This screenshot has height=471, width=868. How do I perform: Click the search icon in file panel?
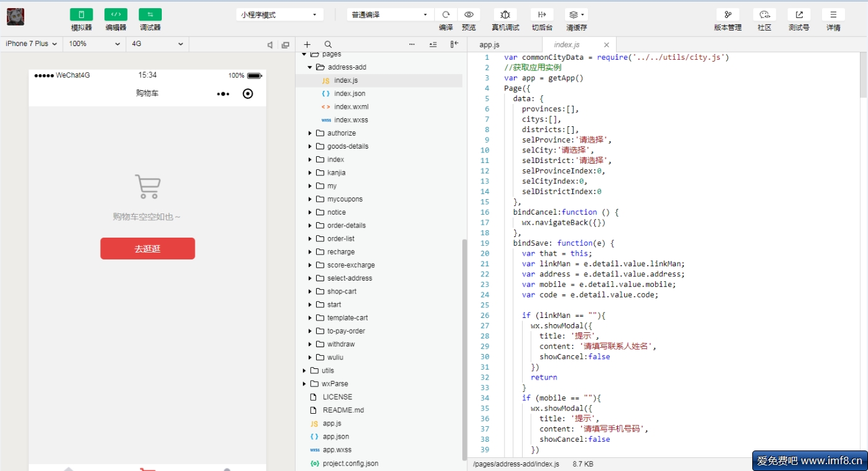328,45
